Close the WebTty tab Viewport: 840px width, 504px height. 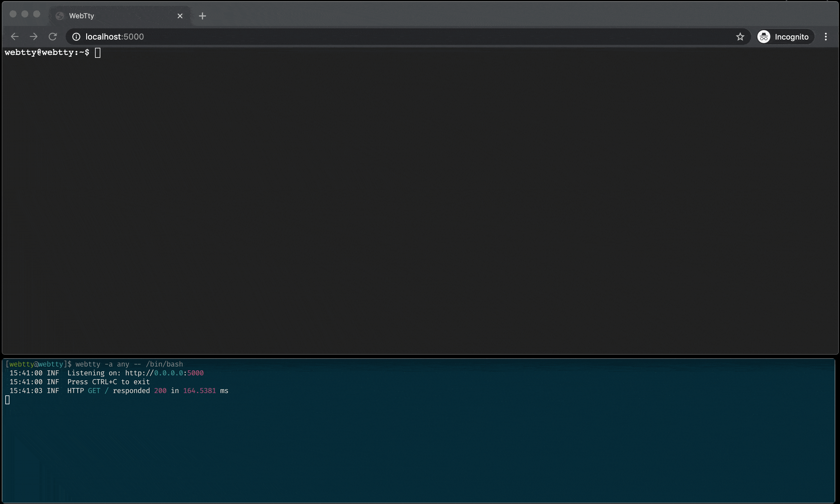pyautogui.click(x=180, y=16)
